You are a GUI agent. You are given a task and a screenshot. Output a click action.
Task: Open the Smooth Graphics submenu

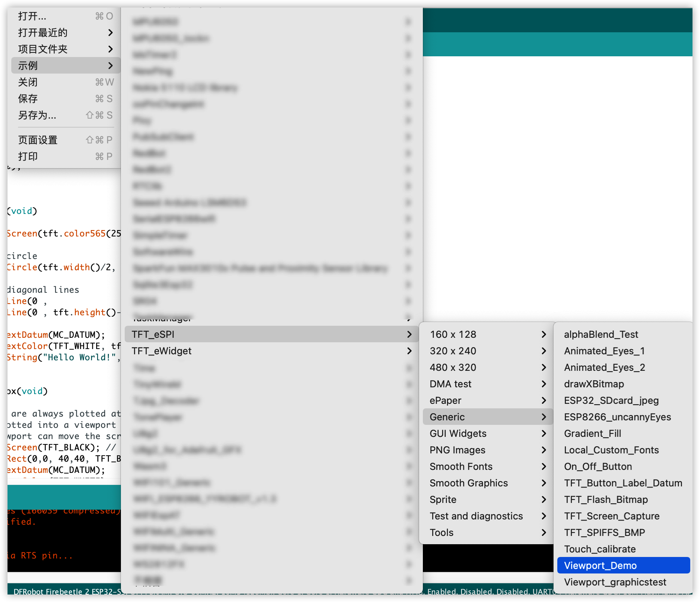point(487,483)
